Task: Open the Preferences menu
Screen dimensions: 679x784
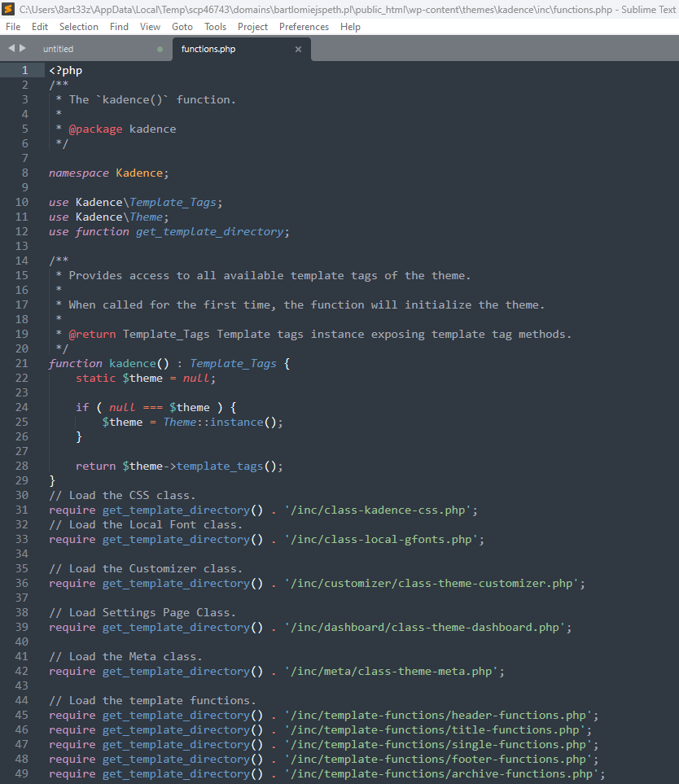Action: [x=304, y=26]
